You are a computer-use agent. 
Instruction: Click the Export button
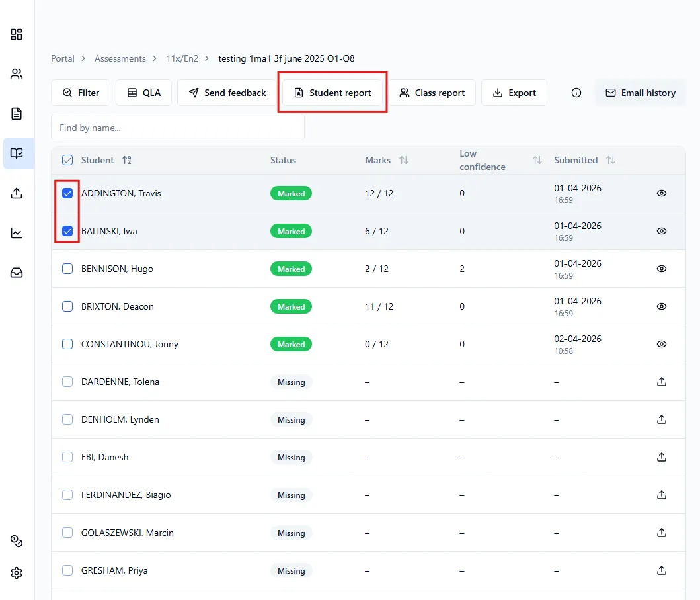coord(514,93)
